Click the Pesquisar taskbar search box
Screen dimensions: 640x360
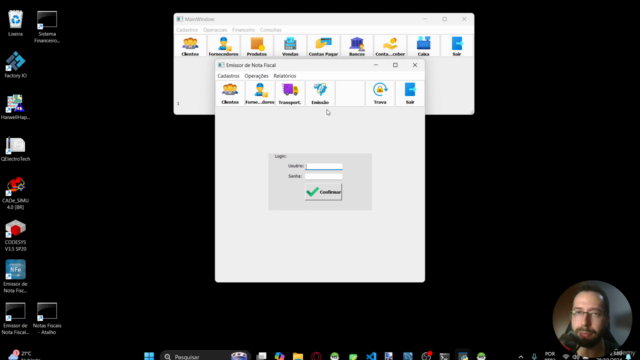[x=204, y=356]
